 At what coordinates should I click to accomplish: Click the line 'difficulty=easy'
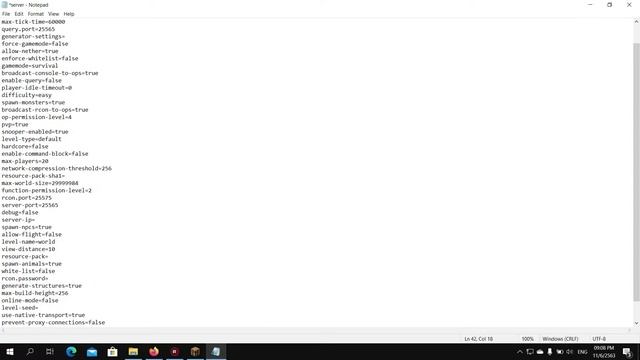[27, 95]
